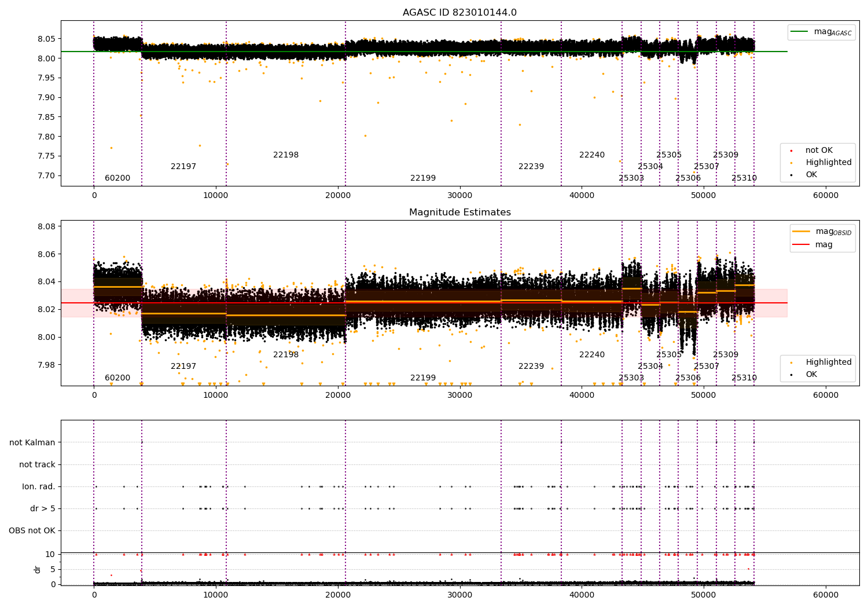The image size is (868, 608).
Task: Click the '8.08' y-axis tick of the middle plot
Action: 46,226
